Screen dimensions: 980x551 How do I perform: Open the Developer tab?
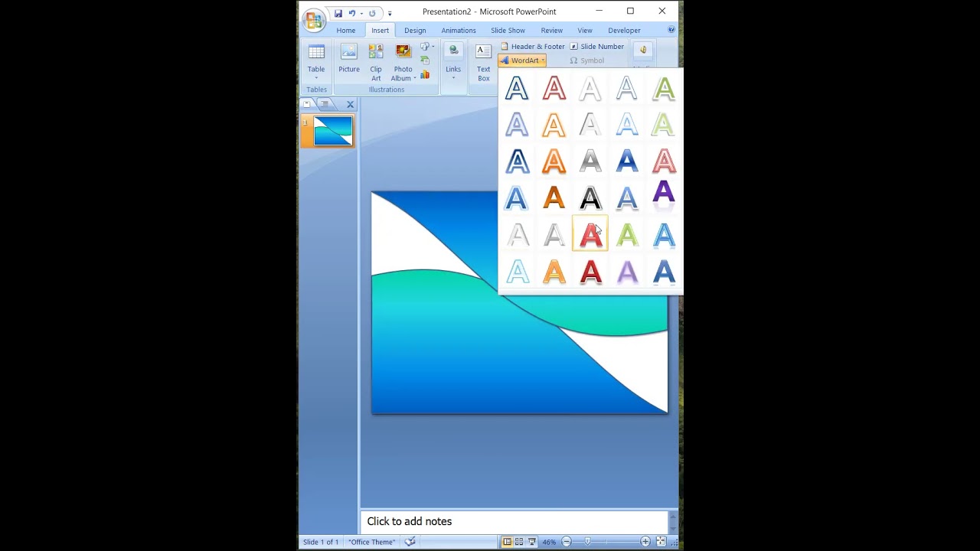(x=624, y=31)
